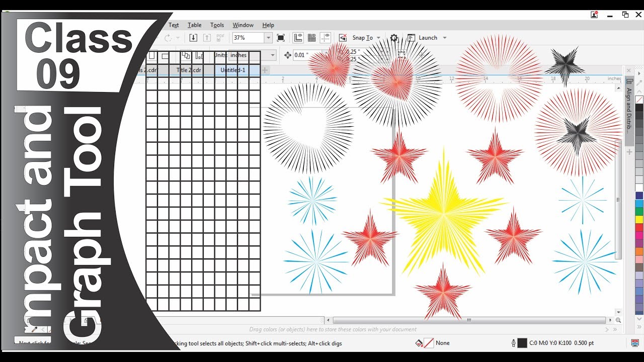
Task: Click the horizontal scrollbar left arrow
Action: click(329, 320)
